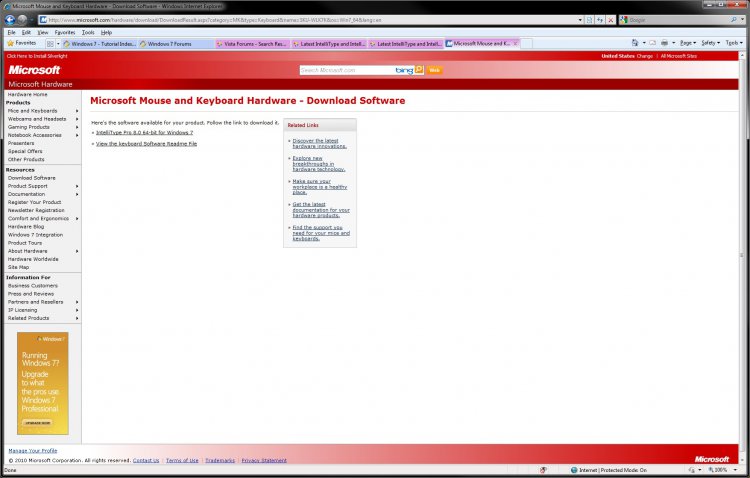
Task: Click Terms of Use footer link
Action: click(182, 460)
